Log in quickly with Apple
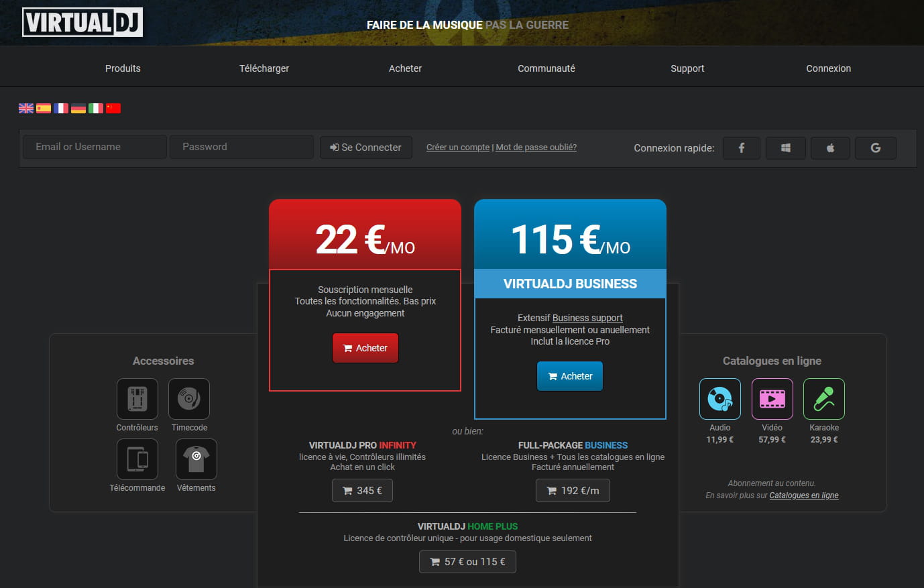This screenshot has width=924, height=588. coord(830,148)
